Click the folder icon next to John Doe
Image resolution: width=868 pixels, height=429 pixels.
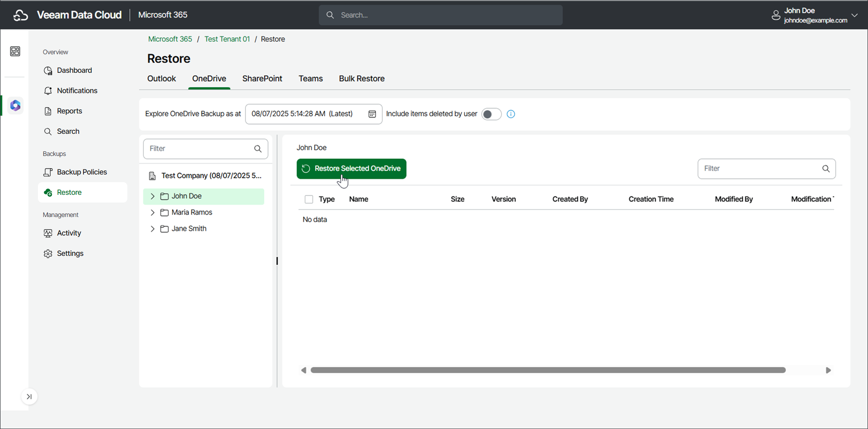tap(164, 196)
